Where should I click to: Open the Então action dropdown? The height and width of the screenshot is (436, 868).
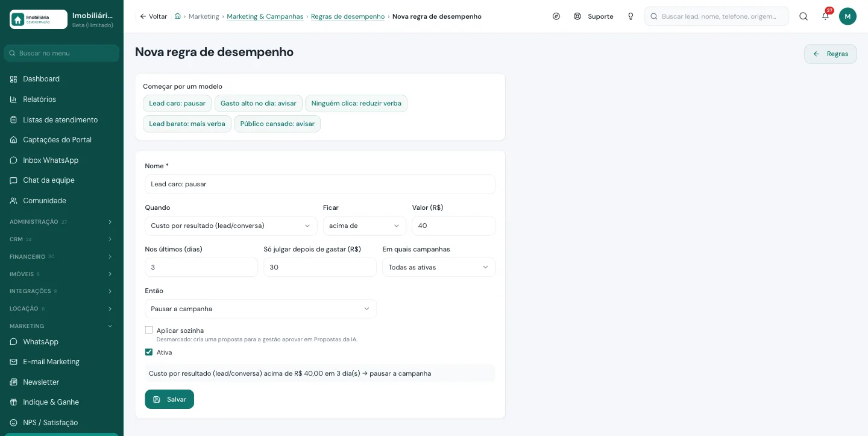coord(260,309)
